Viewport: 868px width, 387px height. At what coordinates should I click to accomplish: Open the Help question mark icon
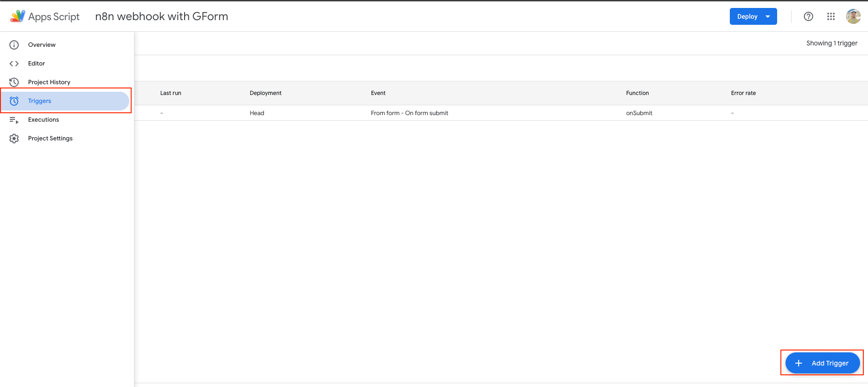point(809,16)
